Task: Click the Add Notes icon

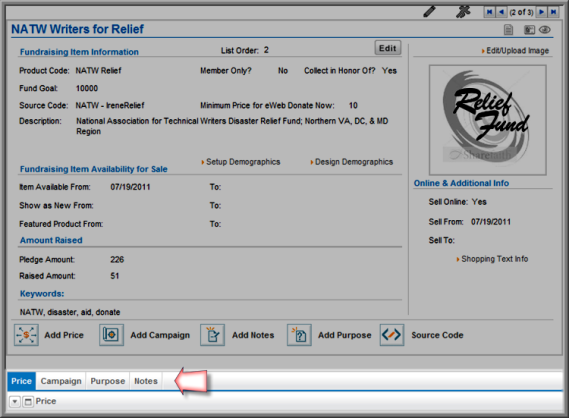Action: [212, 335]
